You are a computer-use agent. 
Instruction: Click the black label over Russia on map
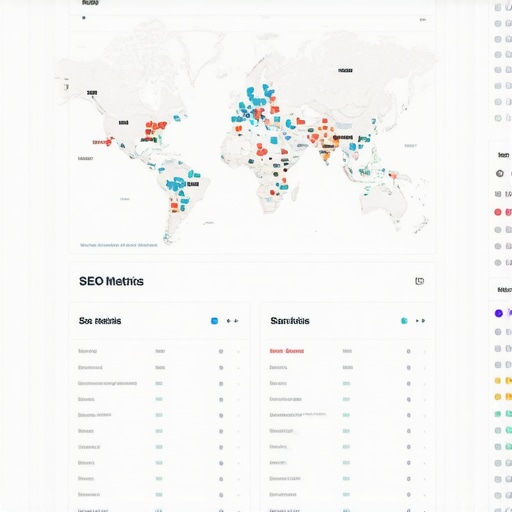345,70
